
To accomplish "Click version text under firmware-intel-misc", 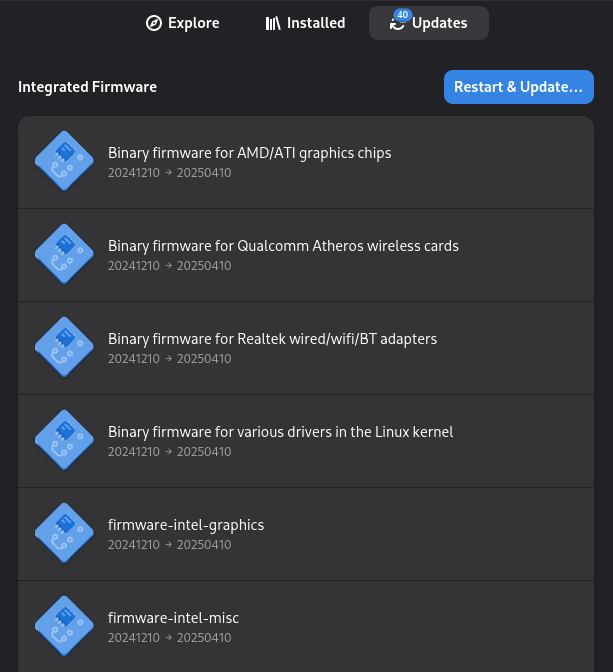I will coord(169,638).
